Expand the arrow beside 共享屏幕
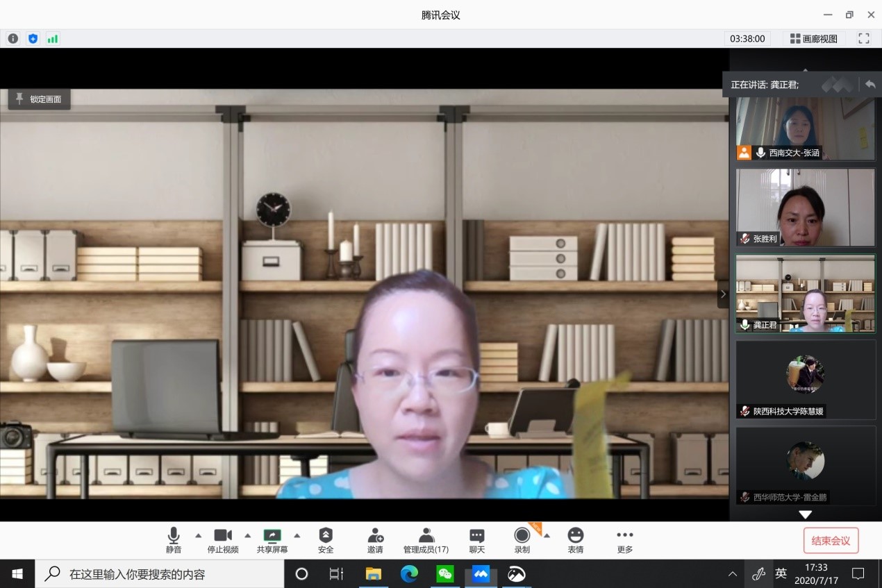882x588 pixels. tap(297, 535)
